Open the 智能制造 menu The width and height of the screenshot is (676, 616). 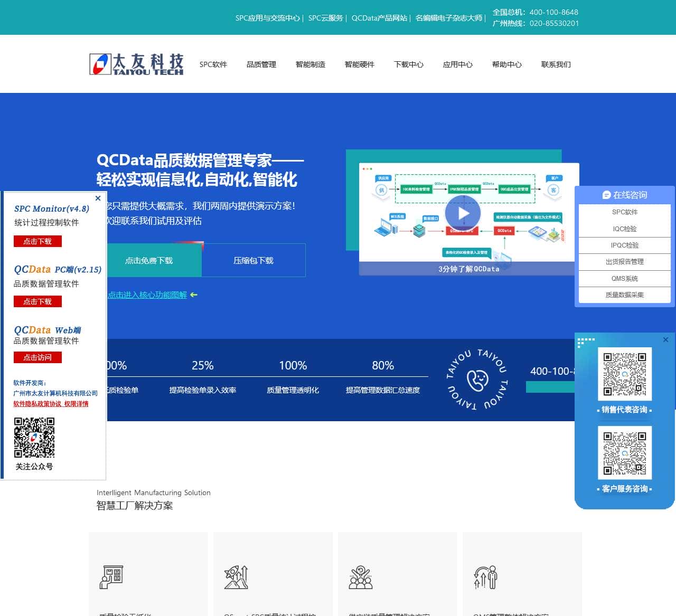pyautogui.click(x=311, y=64)
